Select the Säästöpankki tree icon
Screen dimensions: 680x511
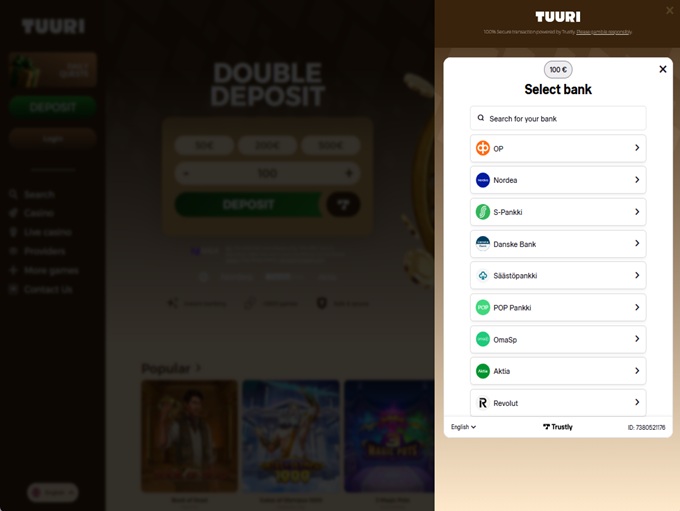click(483, 275)
